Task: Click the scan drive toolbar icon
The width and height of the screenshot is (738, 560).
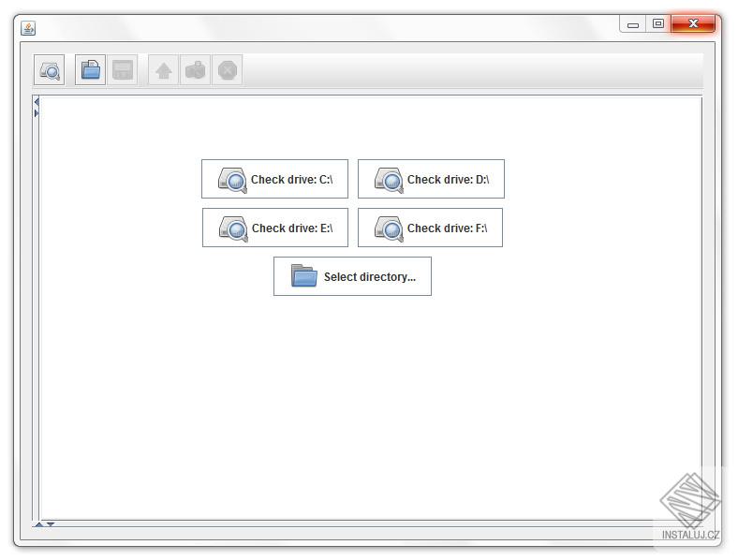Action: [x=50, y=70]
